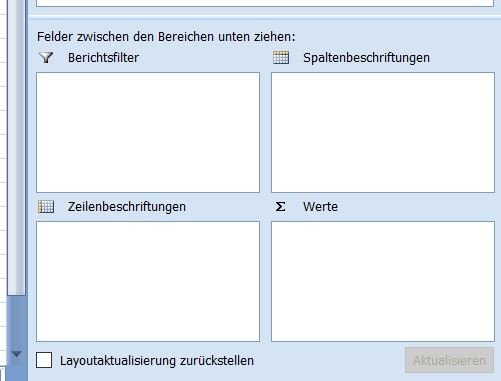This screenshot has height=381, width=501.
Task: Select the Berichtsfilter drop area box
Action: click(x=148, y=132)
